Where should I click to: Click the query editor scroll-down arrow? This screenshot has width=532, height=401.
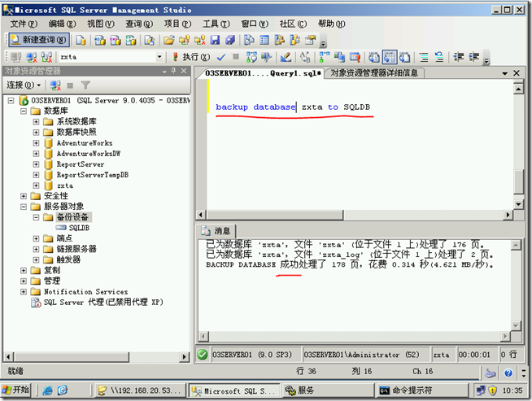[x=518, y=205]
